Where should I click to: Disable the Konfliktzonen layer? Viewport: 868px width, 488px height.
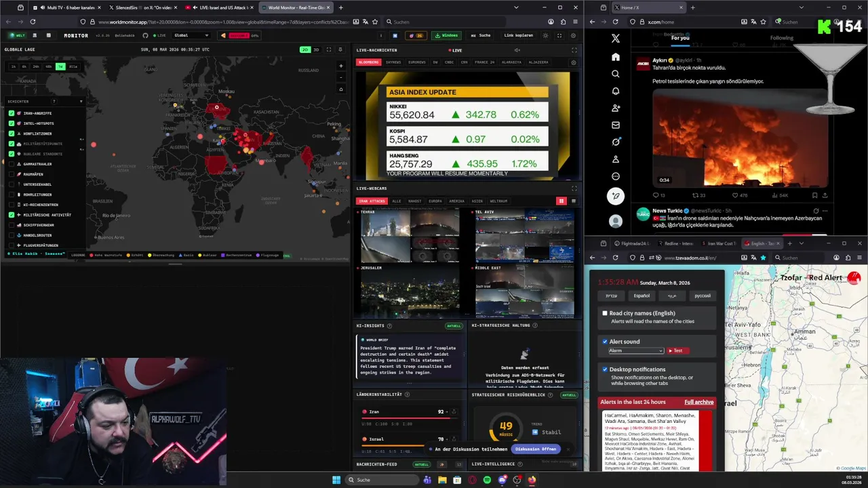pyautogui.click(x=12, y=134)
